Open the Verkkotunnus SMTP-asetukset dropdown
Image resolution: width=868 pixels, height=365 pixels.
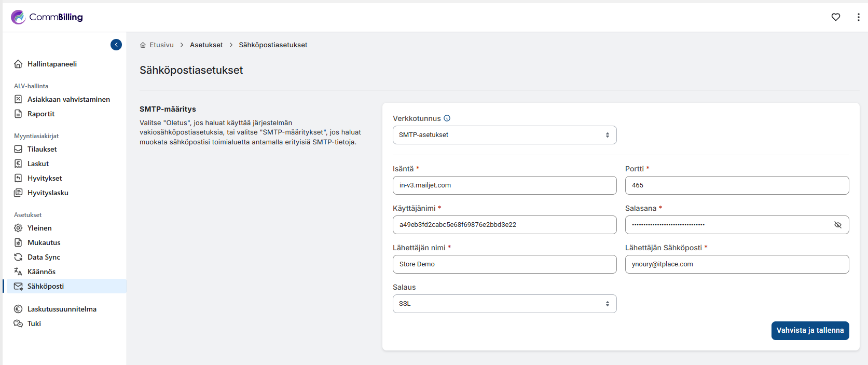coord(504,135)
